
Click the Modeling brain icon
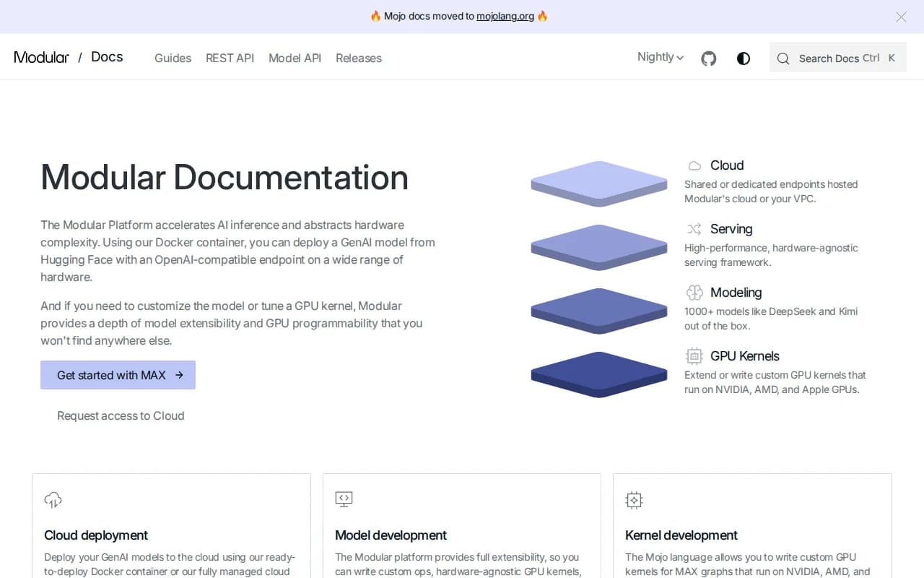[694, 293]
